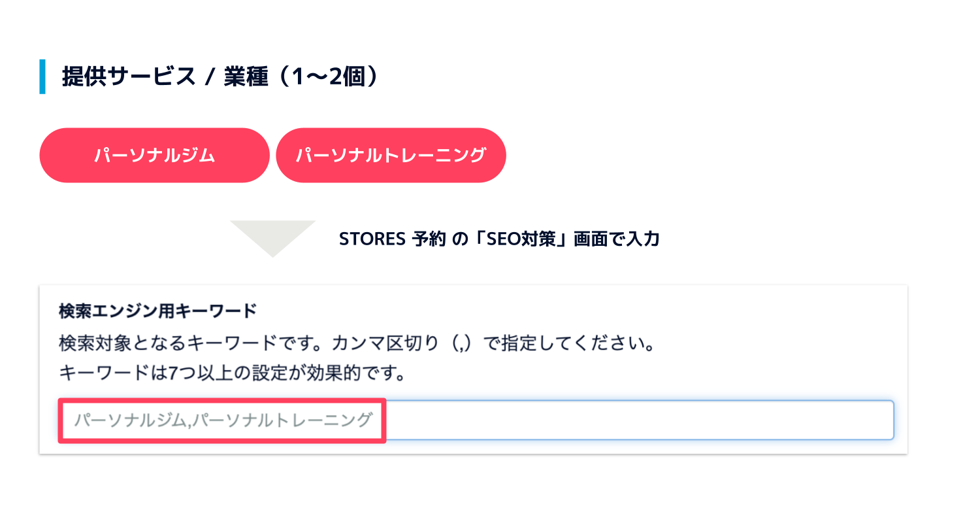Click empty area right of red box in input
Screen dimensions: 980x510
click(639, 420)
